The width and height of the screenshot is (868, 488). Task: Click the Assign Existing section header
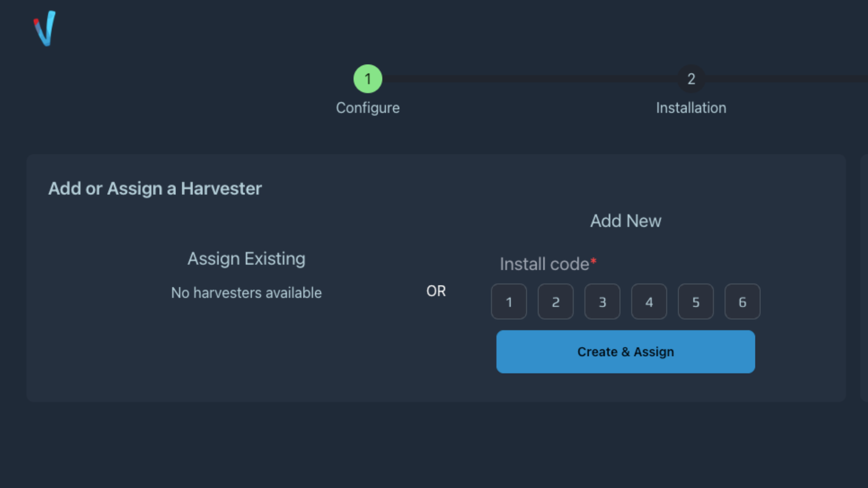[246, 258]
